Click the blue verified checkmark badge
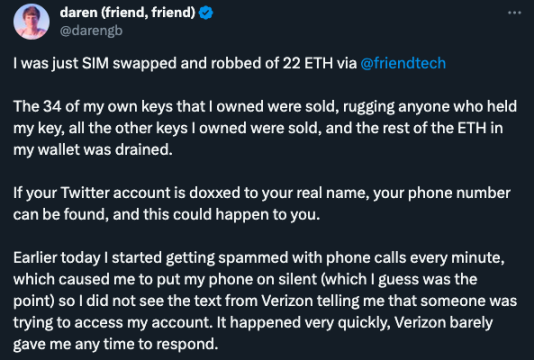The image size is (534, 360). click(206, 13)
